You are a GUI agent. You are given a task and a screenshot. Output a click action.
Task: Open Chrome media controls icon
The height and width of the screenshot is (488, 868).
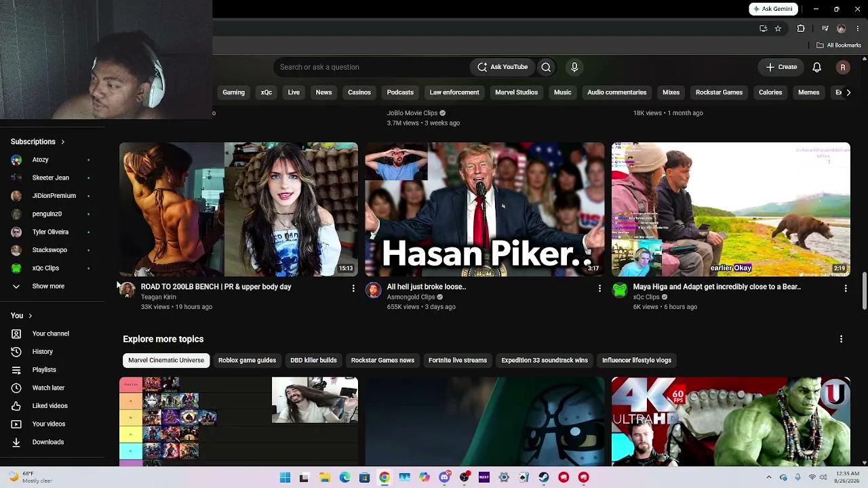pos(825,28)
